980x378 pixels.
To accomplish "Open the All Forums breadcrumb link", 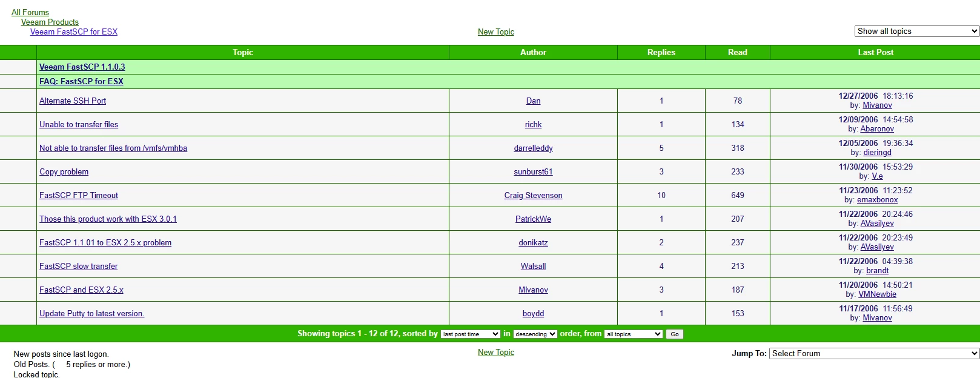I will click(30, 12).
